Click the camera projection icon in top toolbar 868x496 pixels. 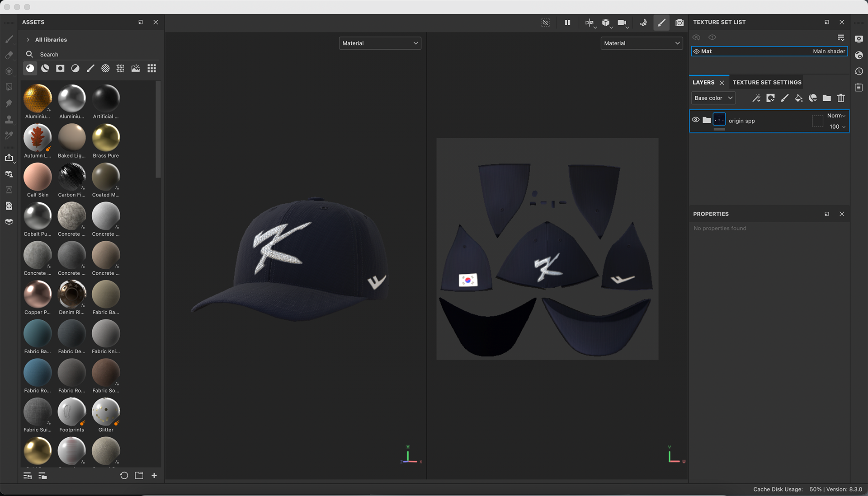coord(622,23)
